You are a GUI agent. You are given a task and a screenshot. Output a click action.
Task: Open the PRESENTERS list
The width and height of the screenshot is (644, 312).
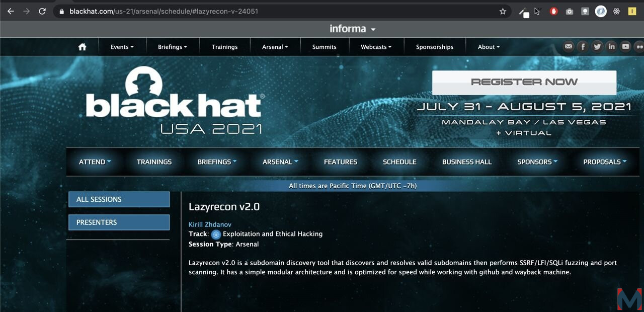point(119,222)
